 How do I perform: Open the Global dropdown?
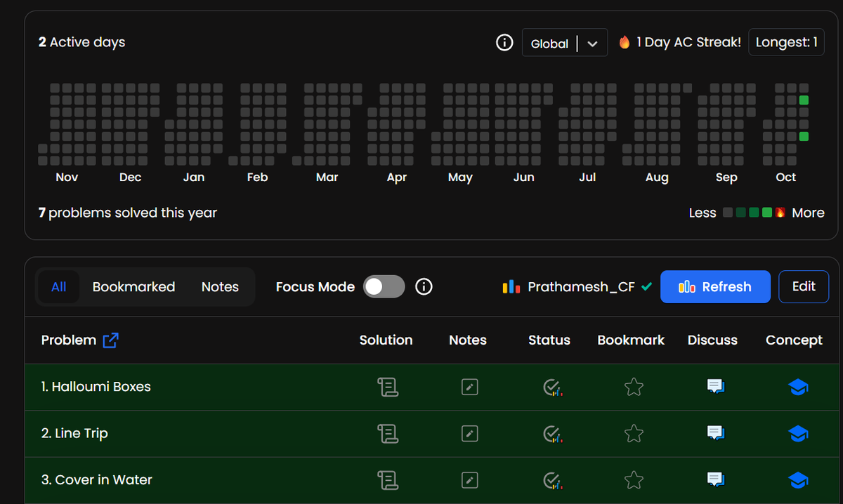[x=565, y=43]
